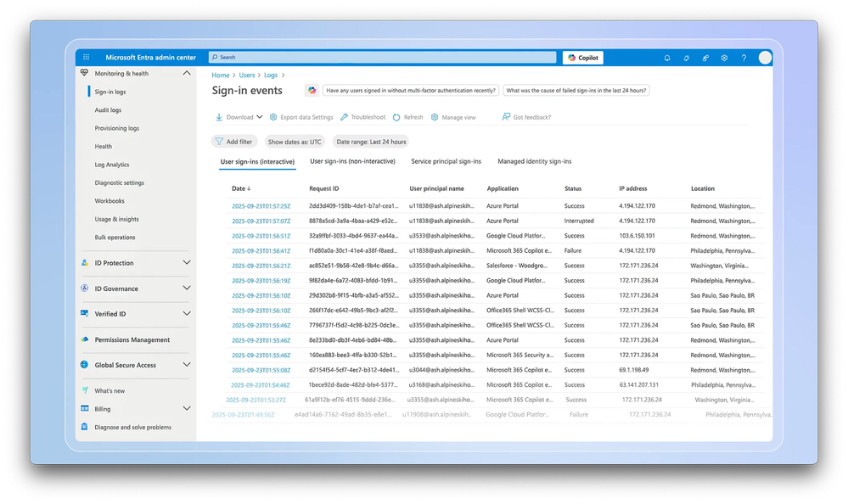Click the Monitoring & health heart icon
This screenshot has width=848, height=504.
pyautogui.click(x=84, y=72)
